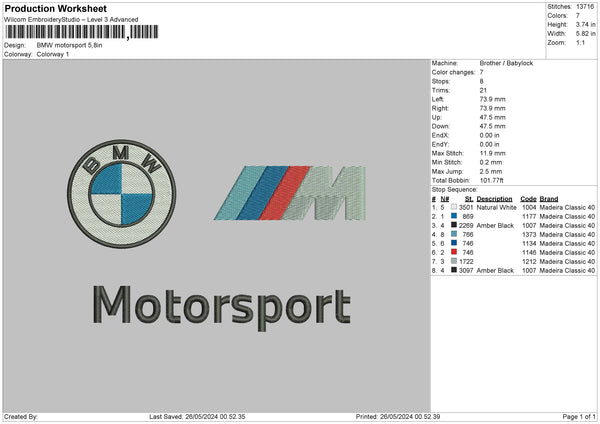Click the Stitches value 13716
This screenshot has width=600, height=424.
tap(585, 7)
